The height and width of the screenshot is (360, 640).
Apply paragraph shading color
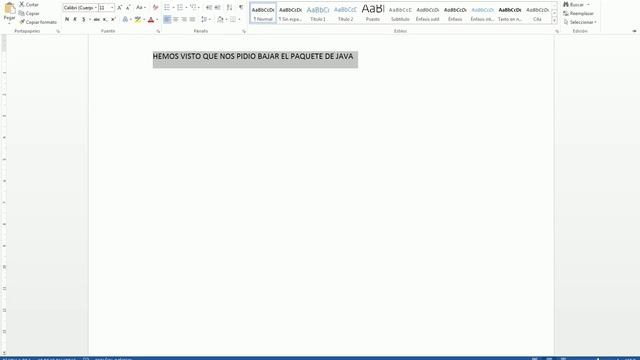pos(220,19)
